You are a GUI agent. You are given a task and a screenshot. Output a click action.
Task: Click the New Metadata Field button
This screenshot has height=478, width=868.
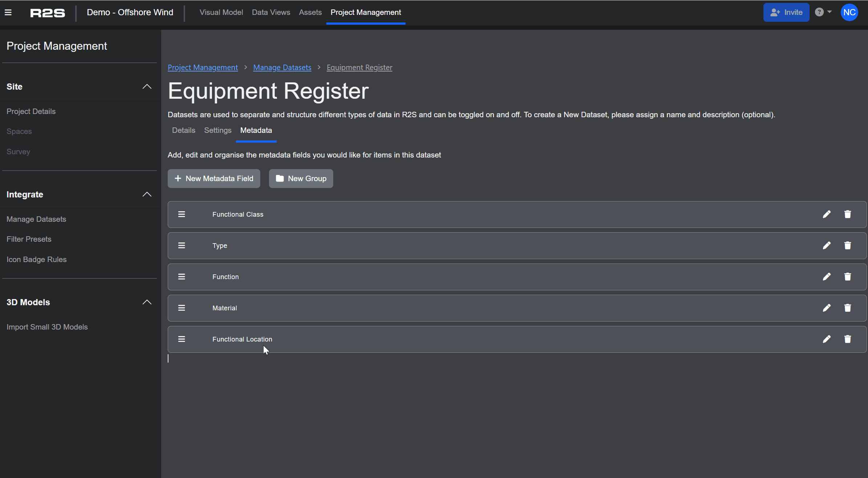(214, 179)
